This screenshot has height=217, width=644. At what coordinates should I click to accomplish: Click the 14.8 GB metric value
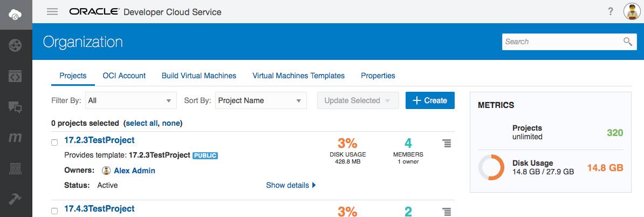[605, 168]
